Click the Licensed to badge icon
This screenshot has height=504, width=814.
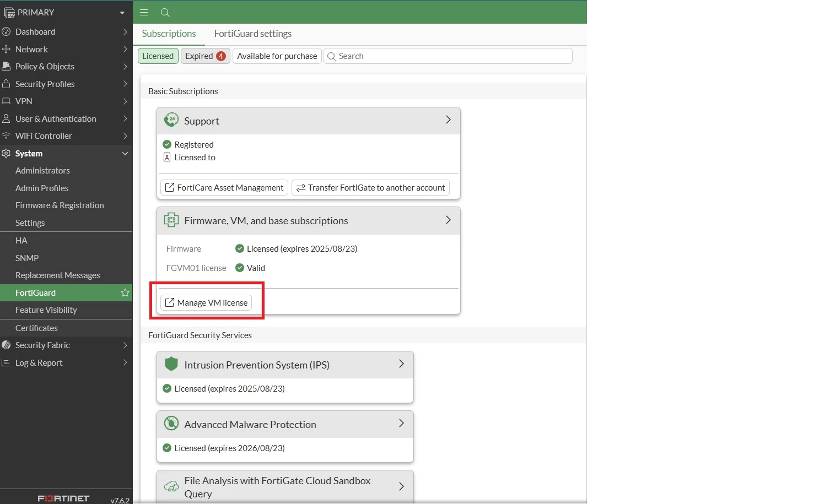point(167,157)
